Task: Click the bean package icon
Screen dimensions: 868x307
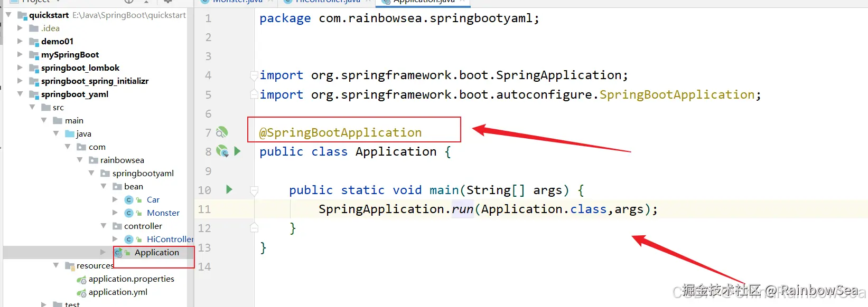Action: pos(117,187)
